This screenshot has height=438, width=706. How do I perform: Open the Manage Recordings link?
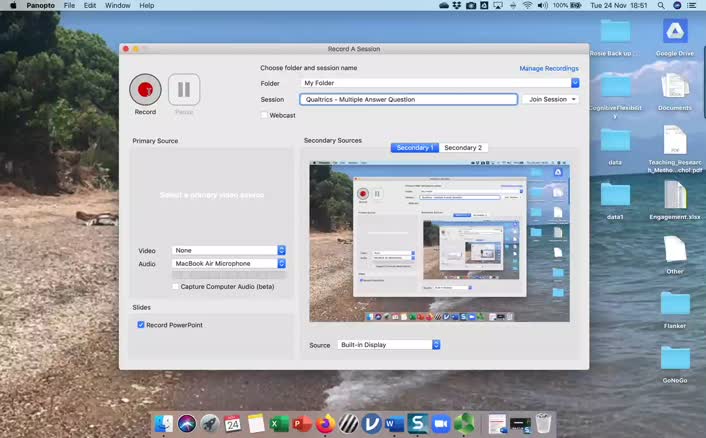point(549,68)
